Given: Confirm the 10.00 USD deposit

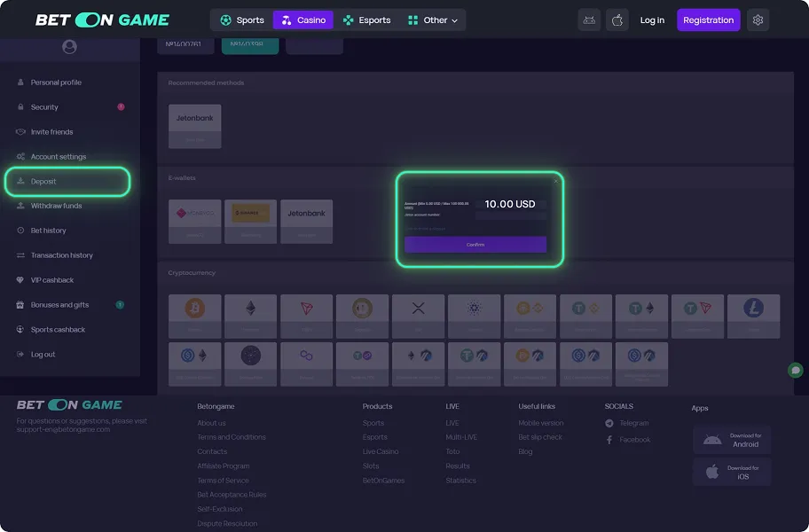Looking at the screenshot, I should (x=475, y=244).
